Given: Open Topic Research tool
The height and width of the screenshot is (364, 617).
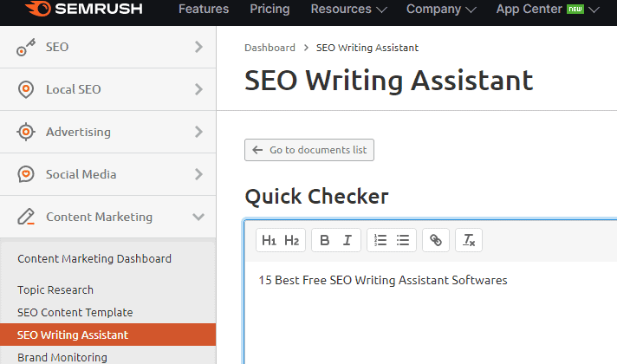Looking at the screenshot, I should pos(55,290).
